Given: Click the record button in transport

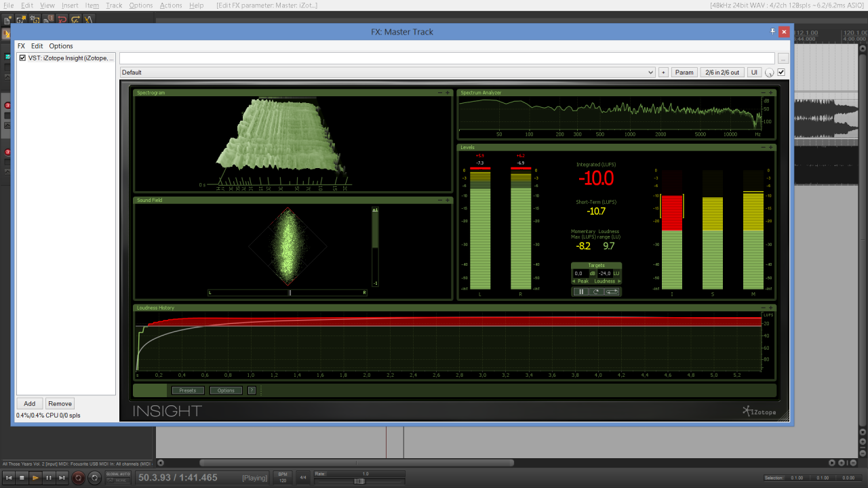Looking at the screenshot, I should pyautogui.click(x=79, y=478).
